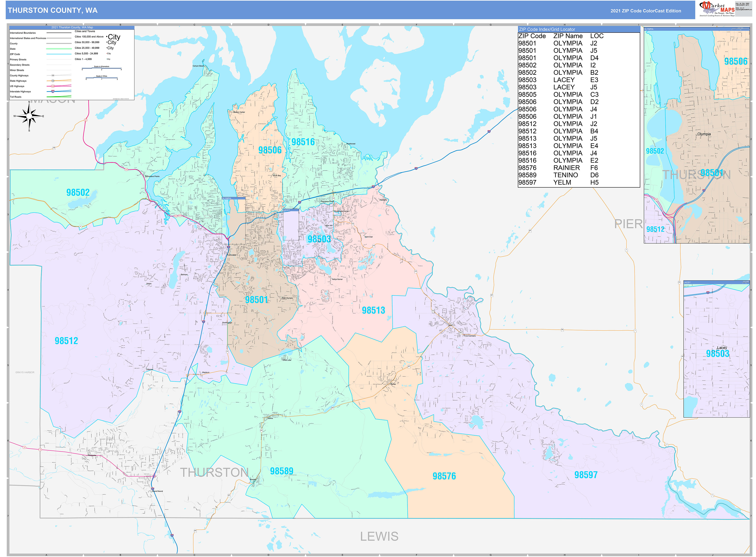
Task: Click the 98506 label on the main map
Action: pyautogui.click(x=270, y=150)
